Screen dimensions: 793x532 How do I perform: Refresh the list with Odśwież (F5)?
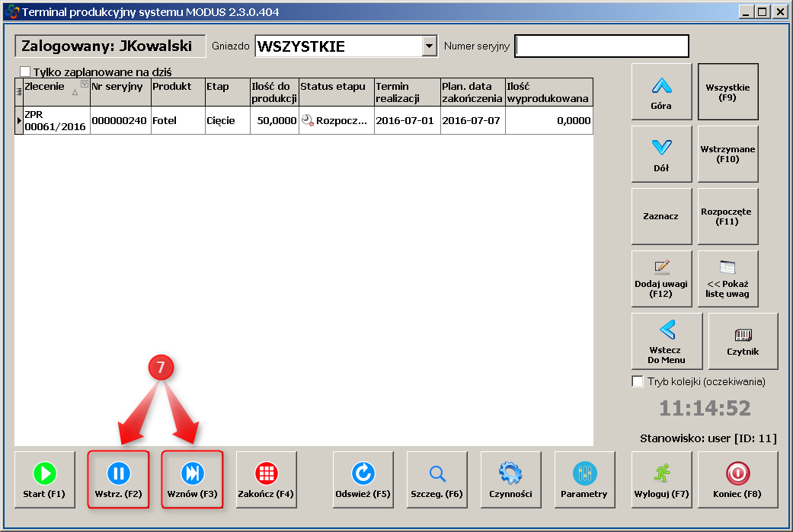pyautogui.click(x=363, y=479)
